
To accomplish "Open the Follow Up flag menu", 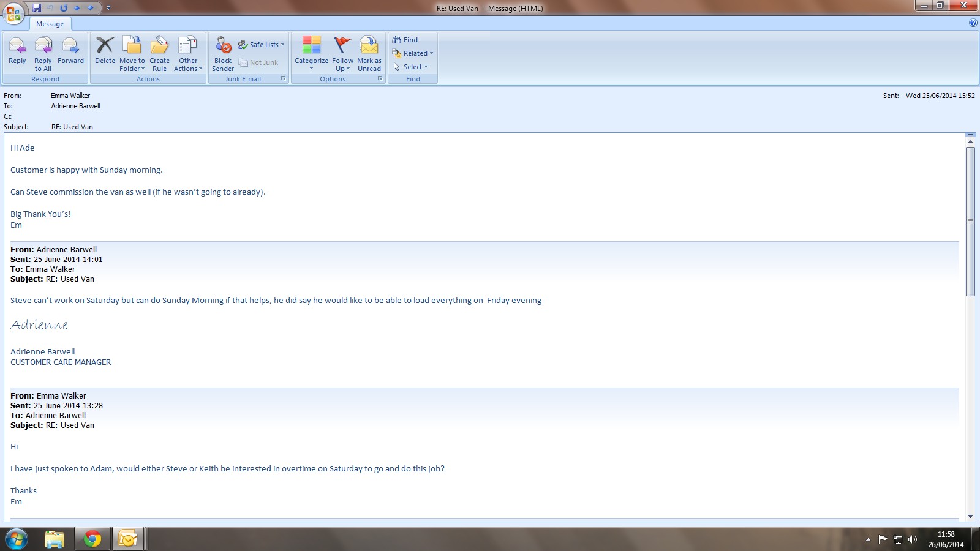I will coord(342,53).
